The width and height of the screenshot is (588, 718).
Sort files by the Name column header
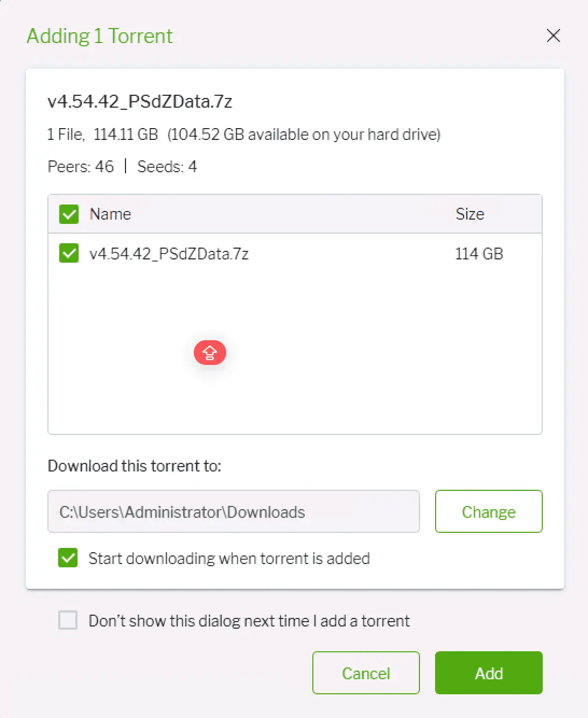(110, 214)
